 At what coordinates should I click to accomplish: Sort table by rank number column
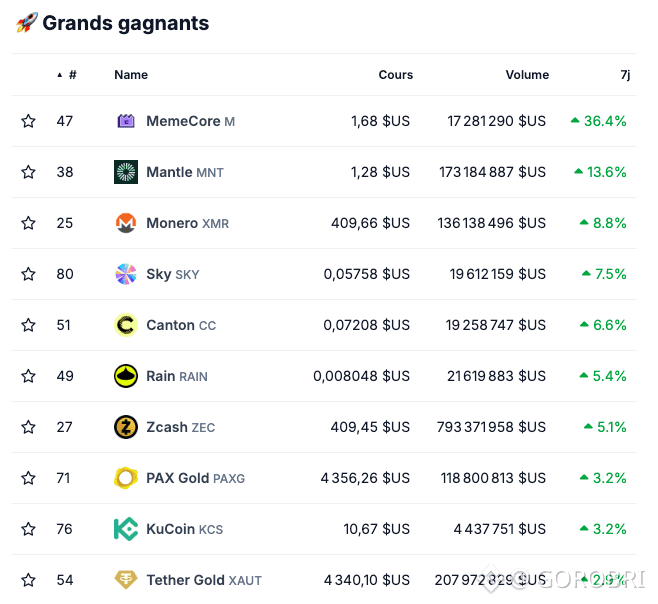pos(72,75)
